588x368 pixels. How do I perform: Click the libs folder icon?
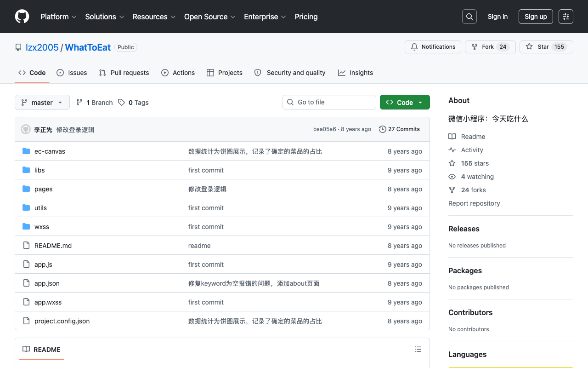(x=26, y=170)
